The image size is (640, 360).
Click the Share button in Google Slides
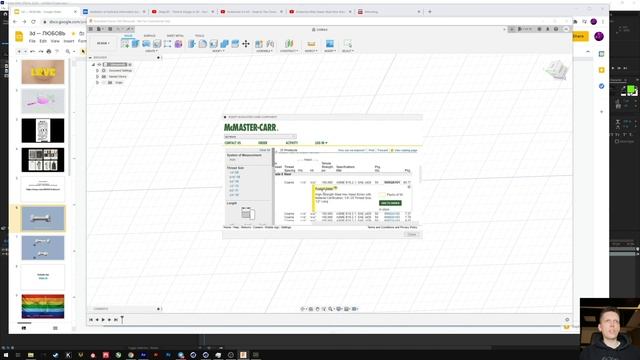click(580, 36)
